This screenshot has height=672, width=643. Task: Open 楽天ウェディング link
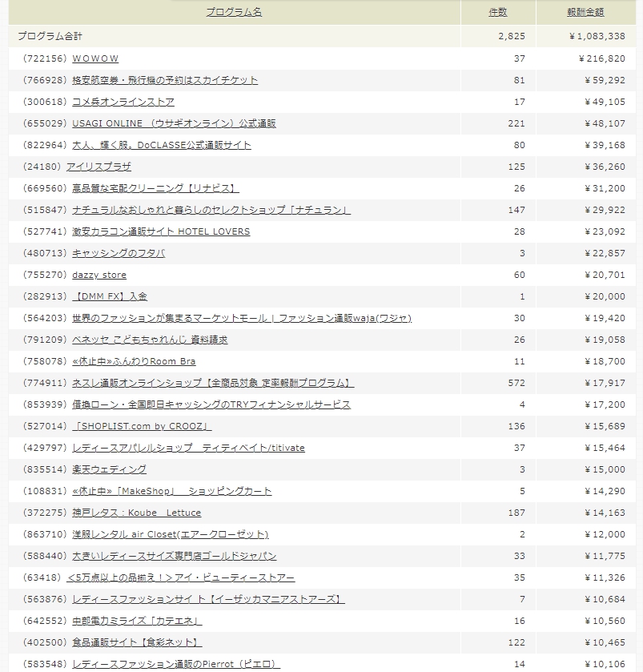pos(109,469)
